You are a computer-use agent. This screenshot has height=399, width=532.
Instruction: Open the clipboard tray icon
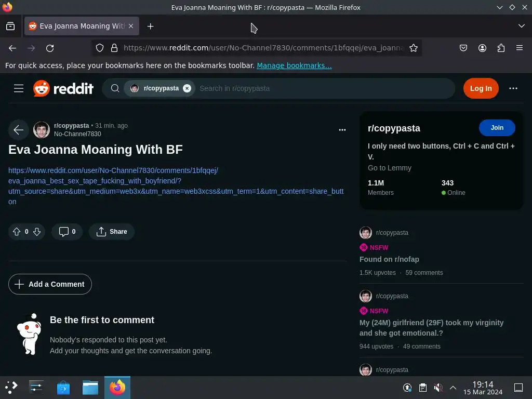[x=423, y=388]
